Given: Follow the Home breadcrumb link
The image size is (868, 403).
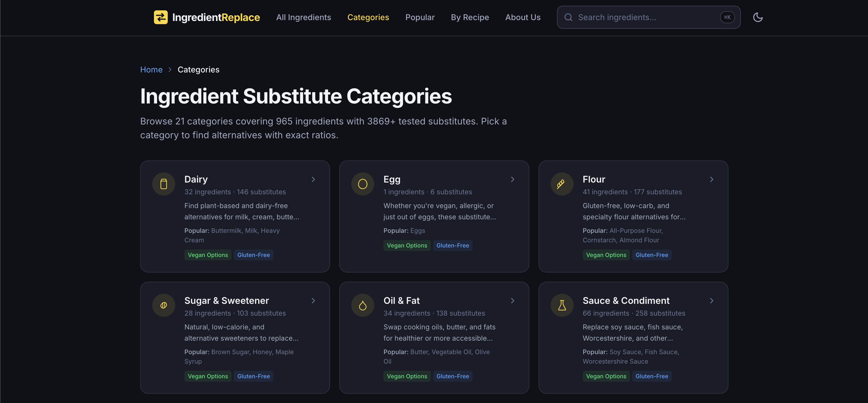Looking at the screenshot, I should [151, 70].
